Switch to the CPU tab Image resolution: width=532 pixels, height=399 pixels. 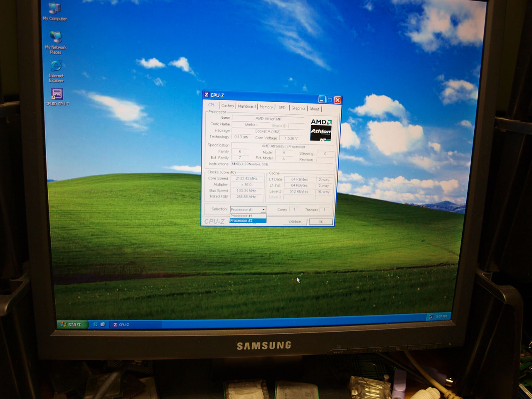[x=212, y=105]
